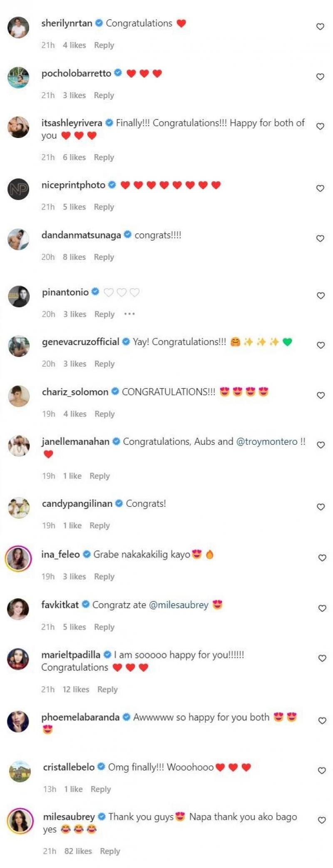Heart the comment by cristallebelo

pyautogui.click(x=322, y=770)
